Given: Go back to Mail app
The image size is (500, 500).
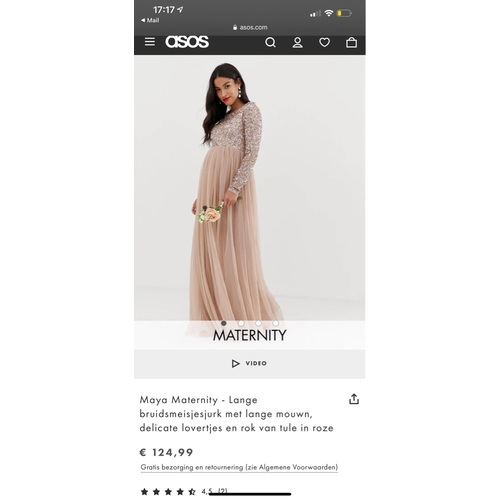Looking at the screenshot, I should [150, 20].
